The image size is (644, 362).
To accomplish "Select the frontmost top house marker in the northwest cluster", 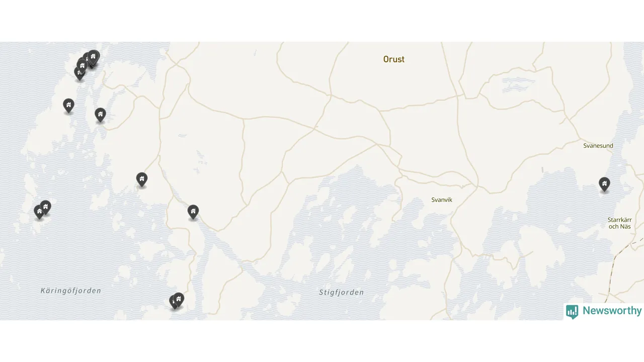I will (94, 57).
